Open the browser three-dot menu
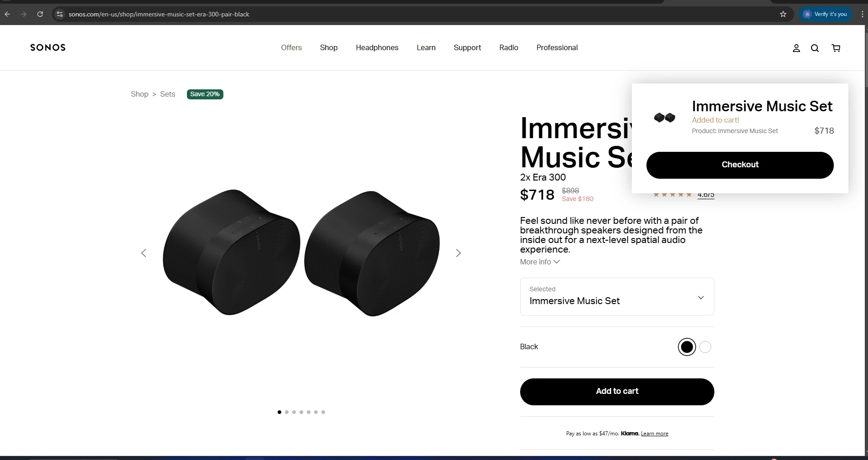Screen dimensions: 868x460 (x=862, y=14)
